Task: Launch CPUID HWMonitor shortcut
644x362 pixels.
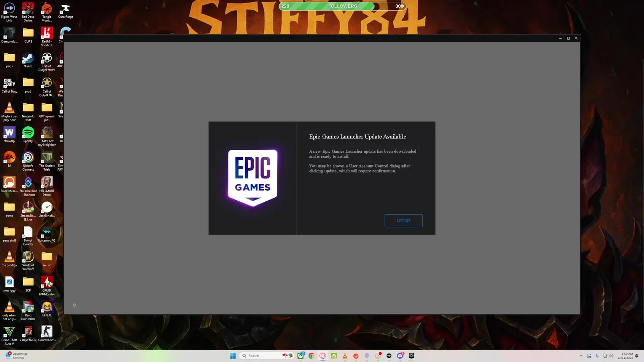Action: (x=47, y=286)
